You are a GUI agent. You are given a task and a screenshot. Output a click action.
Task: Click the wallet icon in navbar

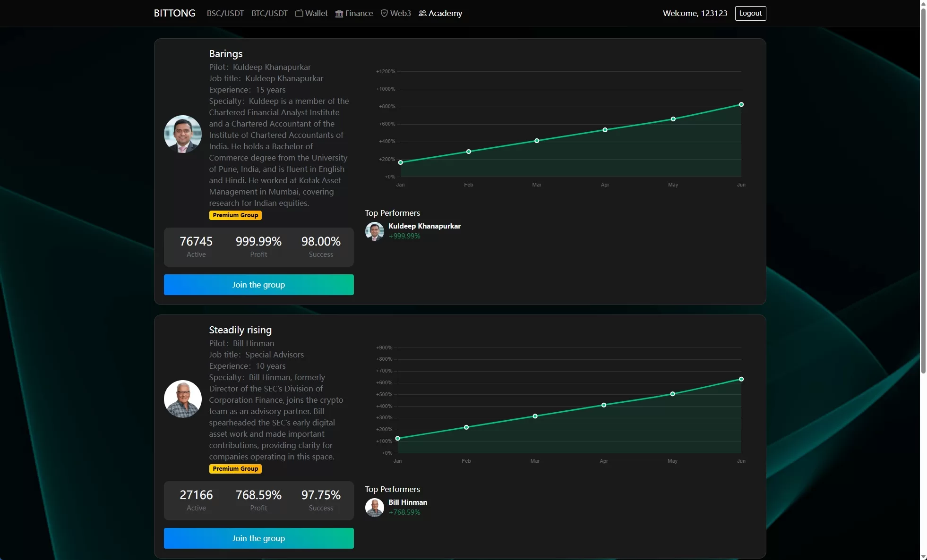point(299,13)
